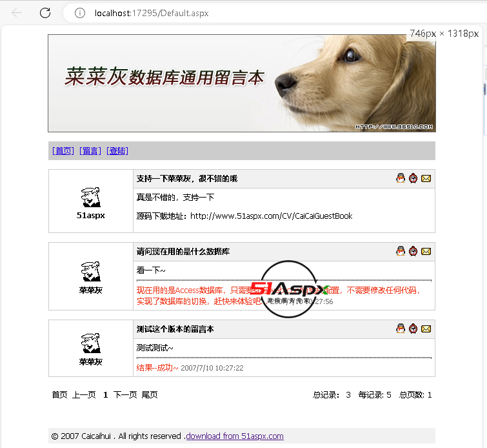Click the dog banner image
The image size is (487, 448).
(242, 83)
